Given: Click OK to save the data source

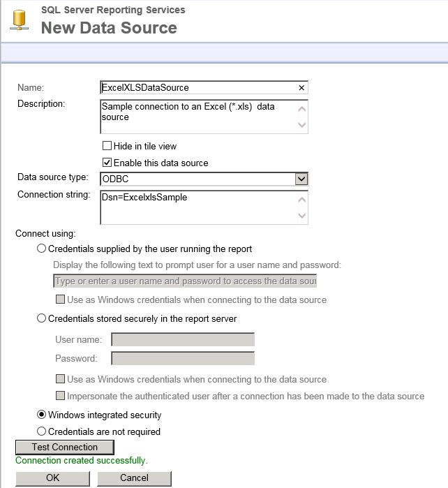Looking at the screenshot, I should [52, 478].
